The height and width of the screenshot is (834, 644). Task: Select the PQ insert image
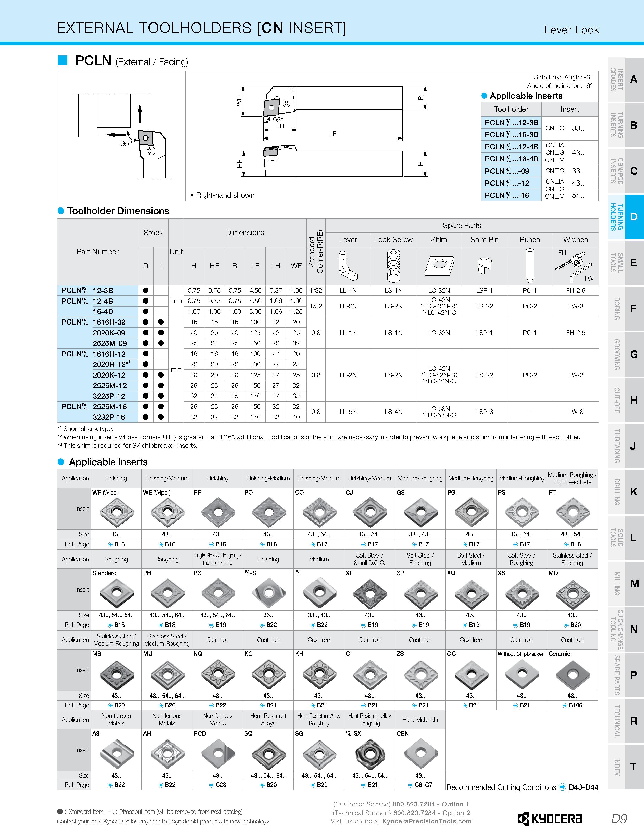269,512
